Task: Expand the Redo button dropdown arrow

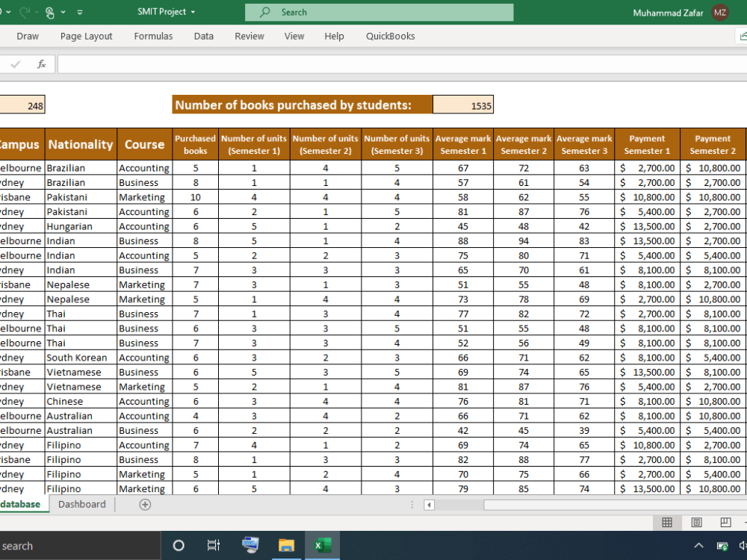Action: [35, 10]
